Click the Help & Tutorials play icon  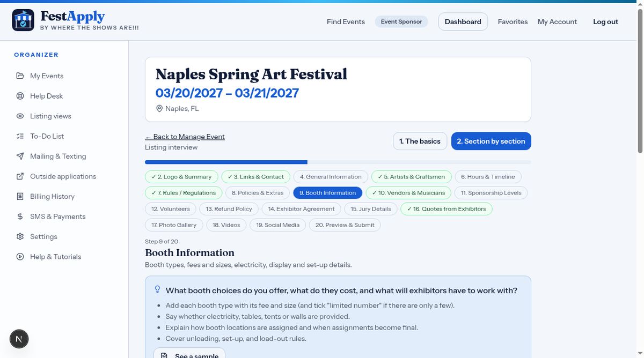click(20, 257)
